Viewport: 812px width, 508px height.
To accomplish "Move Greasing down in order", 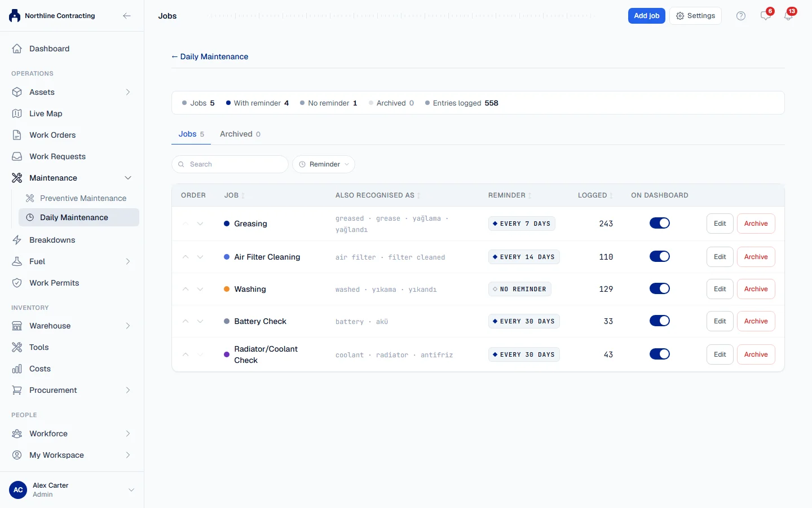I will [200, 224].
